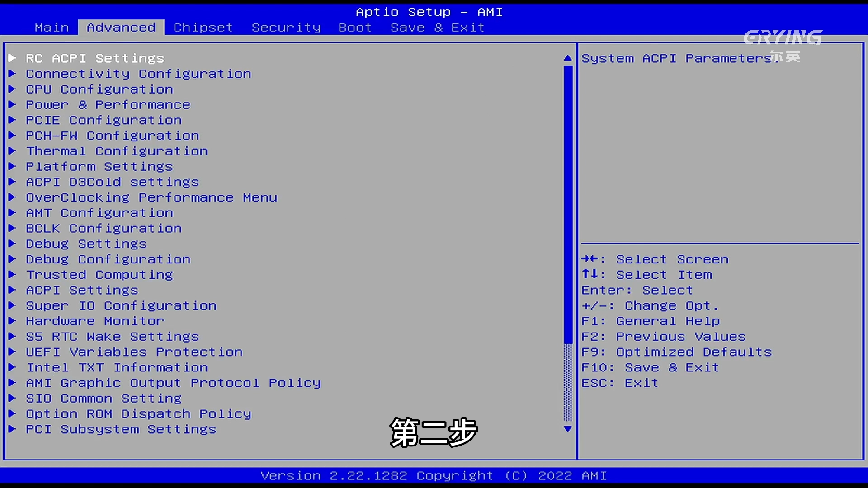Click the blue scrollbar thumb
This screenshot has height=488, width=868.
568,205
